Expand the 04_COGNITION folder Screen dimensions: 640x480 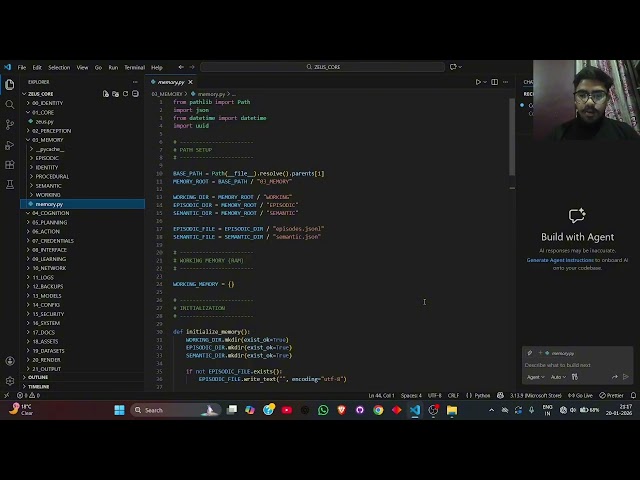(50, 213)
